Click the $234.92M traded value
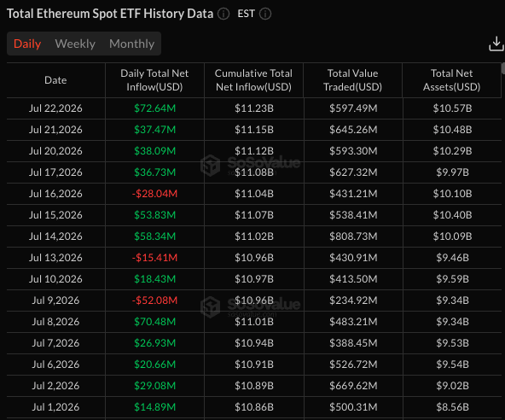Viewport: 505px width, 420px height. (353, 300)
